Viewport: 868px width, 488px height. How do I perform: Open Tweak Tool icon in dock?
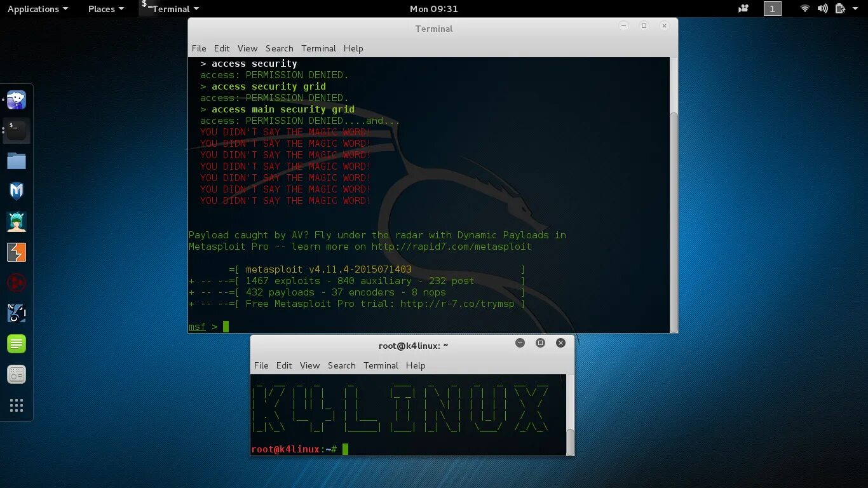pyautogui.click(x=17, y=374)
